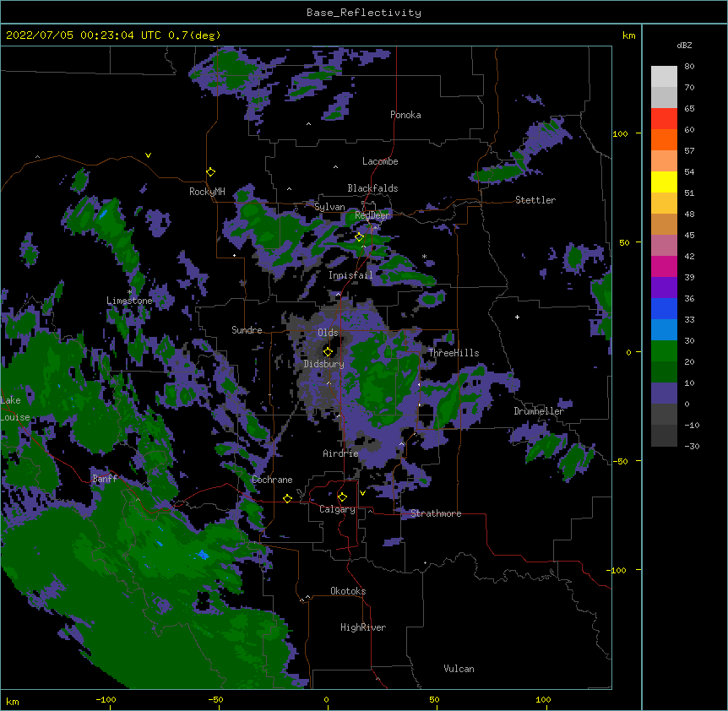Click the 45 value on dBZ legend
The width and height of the screenshot is (728, 711).
tap(689, 236)
